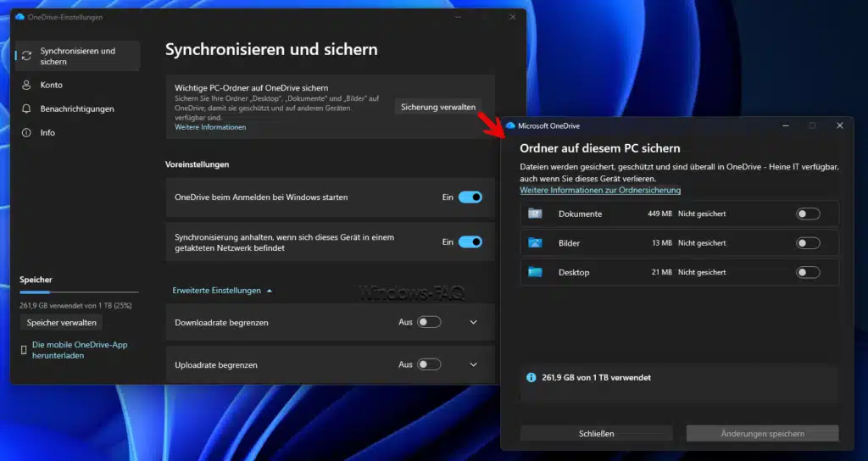Turn on backup for Desktop folder

coord(808,272)
